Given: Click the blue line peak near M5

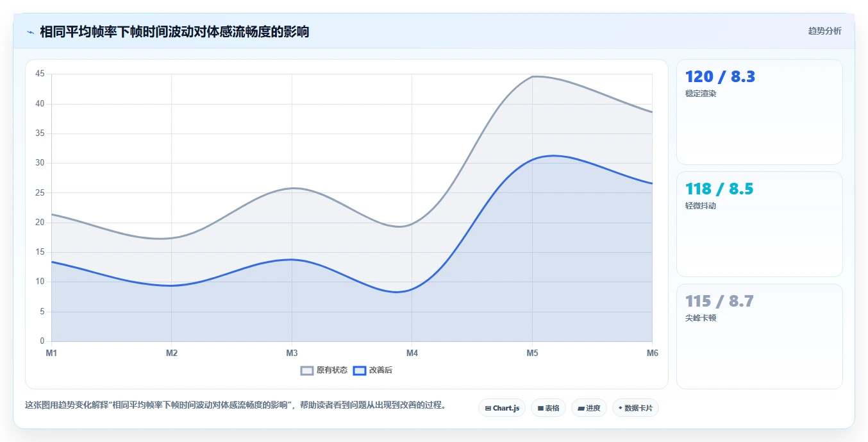Looking at the screenshot, I should (x=553, y=155).
